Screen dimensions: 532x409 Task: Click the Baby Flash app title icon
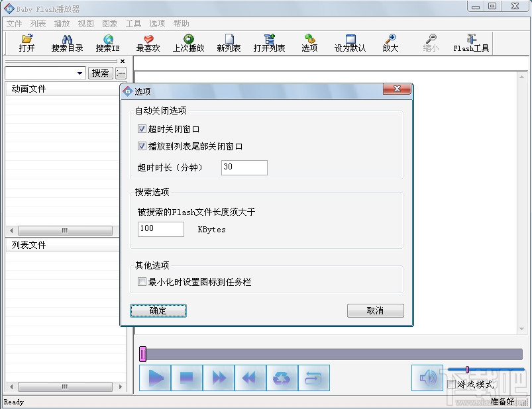tap(9, 9)
